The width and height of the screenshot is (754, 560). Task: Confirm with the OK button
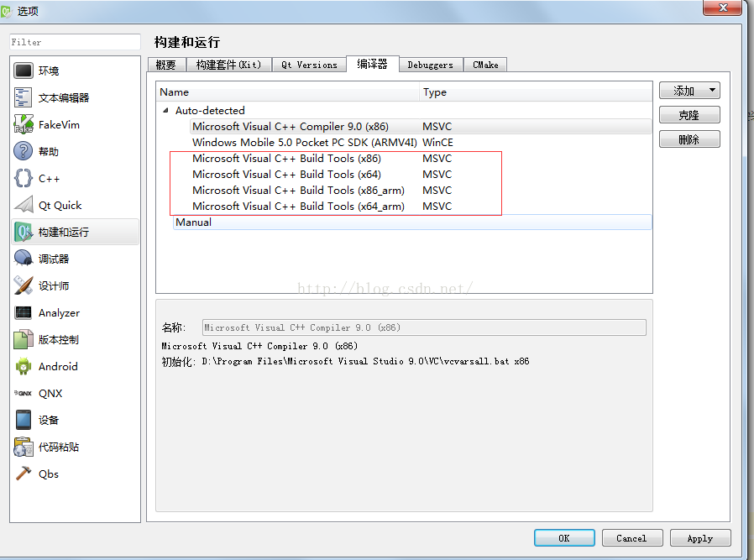(x=564, y=538)
